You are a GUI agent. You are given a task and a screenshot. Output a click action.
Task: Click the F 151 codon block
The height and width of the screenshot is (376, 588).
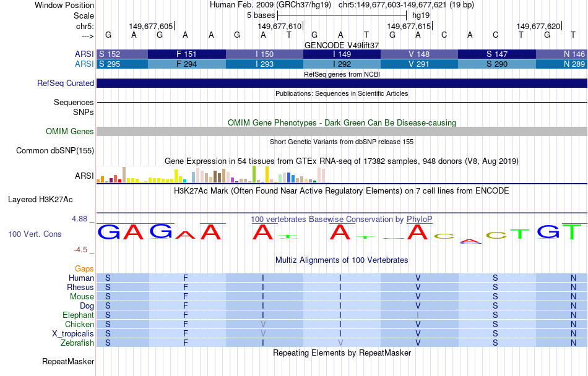(x=187, y=54)
